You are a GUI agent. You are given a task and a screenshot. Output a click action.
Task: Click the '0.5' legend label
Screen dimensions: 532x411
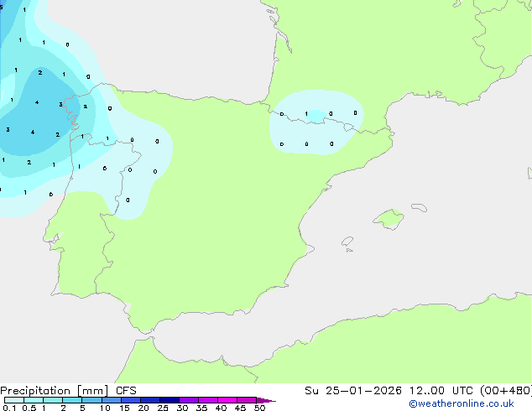tap(29, 408)
